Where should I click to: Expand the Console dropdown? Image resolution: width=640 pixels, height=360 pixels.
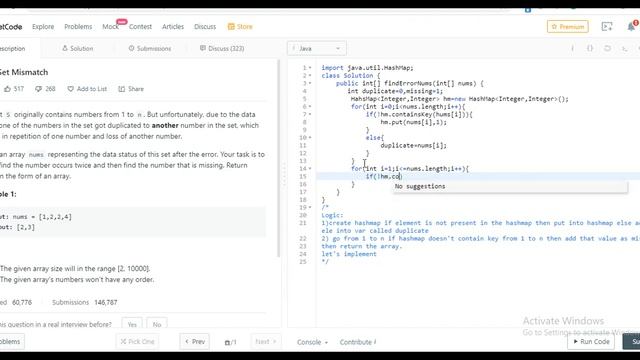(x=313, y=342)
